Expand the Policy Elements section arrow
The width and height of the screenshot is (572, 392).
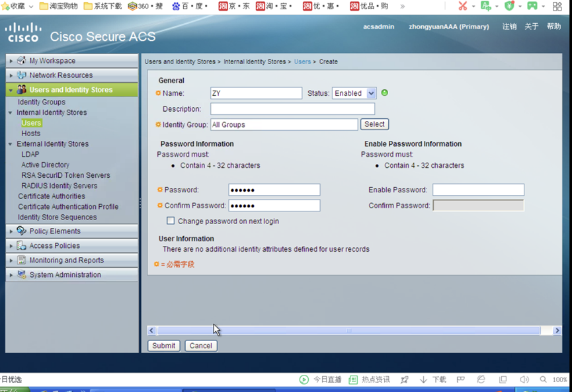pos(11,231)
